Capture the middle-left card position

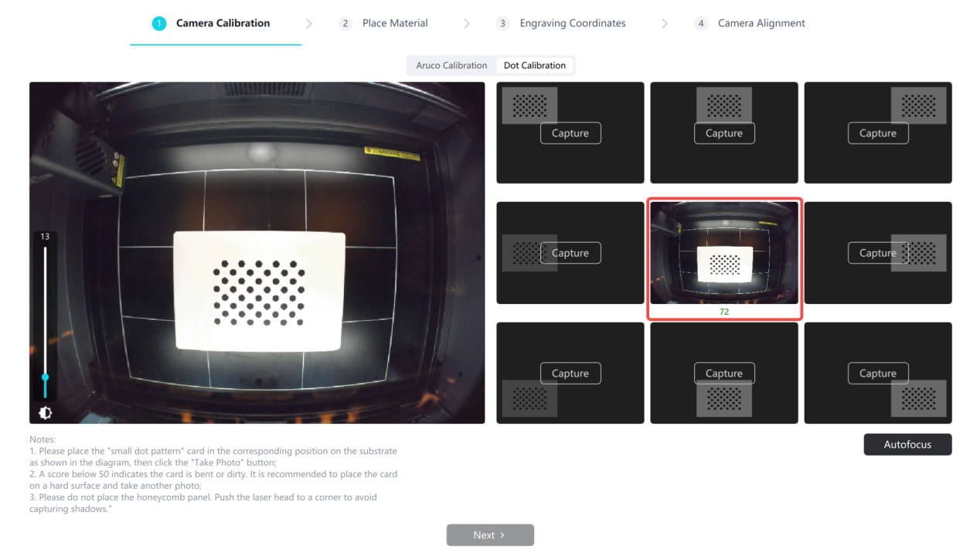[570, 253]
